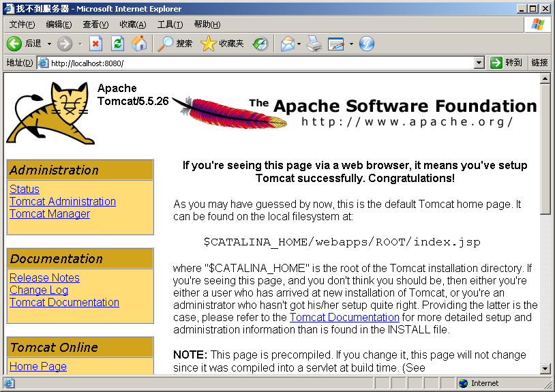The height and width of the screenshot is (392, 555).
Task: Click the Mail envelope icon
Action: (x=288, y=44)
